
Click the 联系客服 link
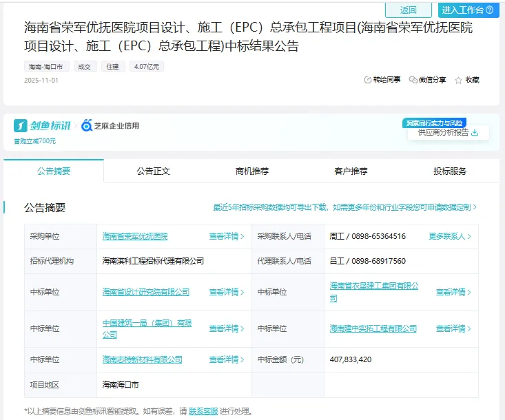coord(203,411)
